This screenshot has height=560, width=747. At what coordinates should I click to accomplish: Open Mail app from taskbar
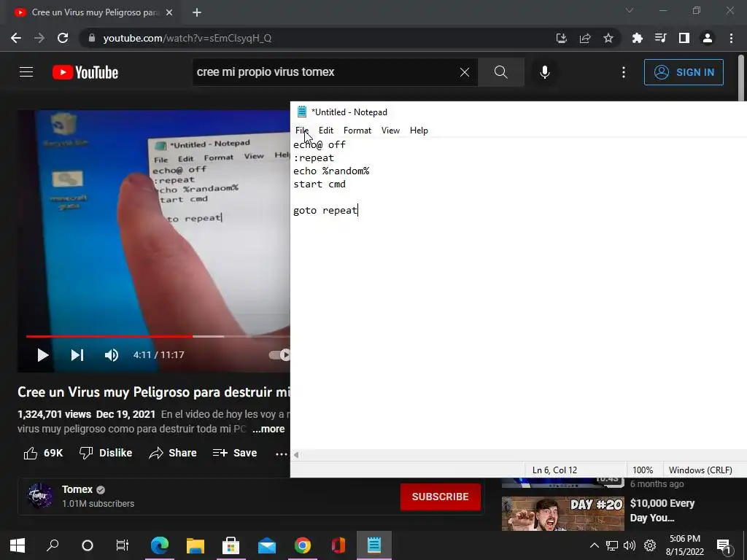point(267,545)
